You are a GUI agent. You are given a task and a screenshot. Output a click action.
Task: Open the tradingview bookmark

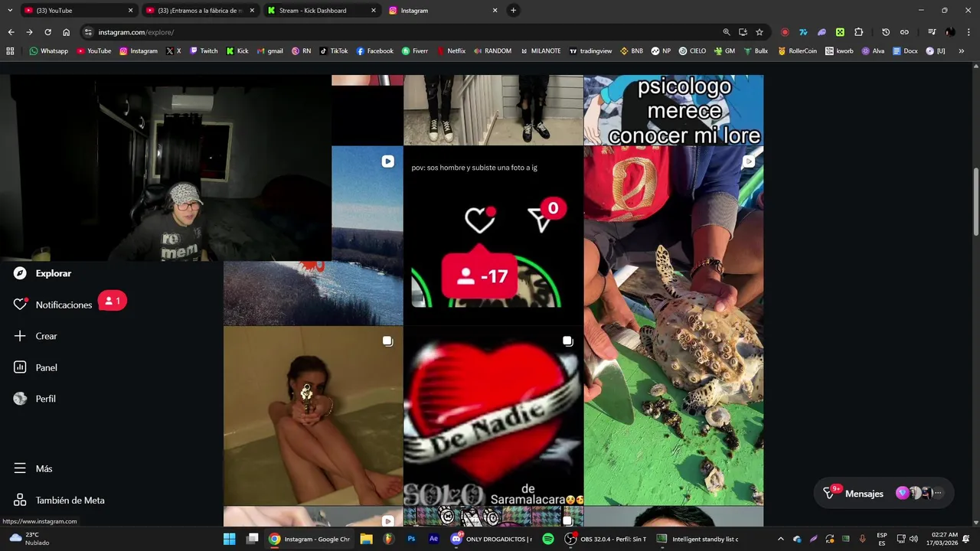click(590, 51)
